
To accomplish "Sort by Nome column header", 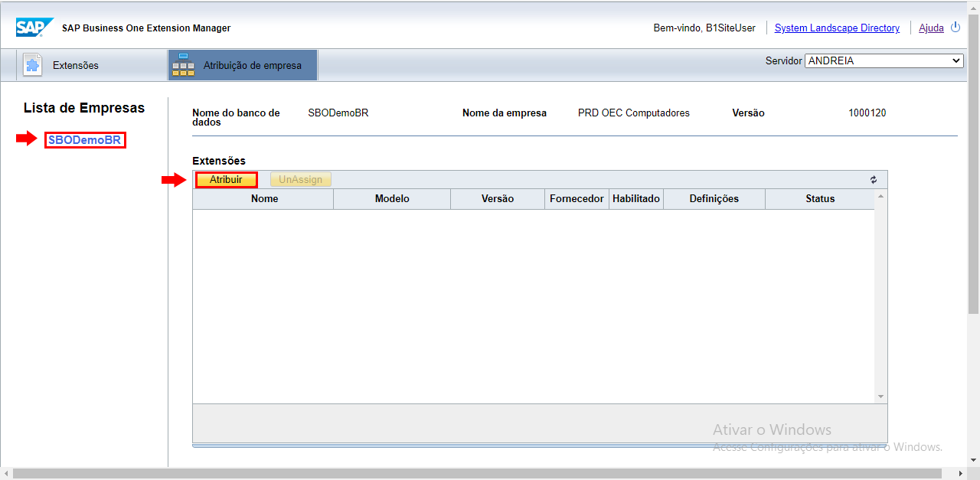I will pyautogui.click(x=264, y=198).
